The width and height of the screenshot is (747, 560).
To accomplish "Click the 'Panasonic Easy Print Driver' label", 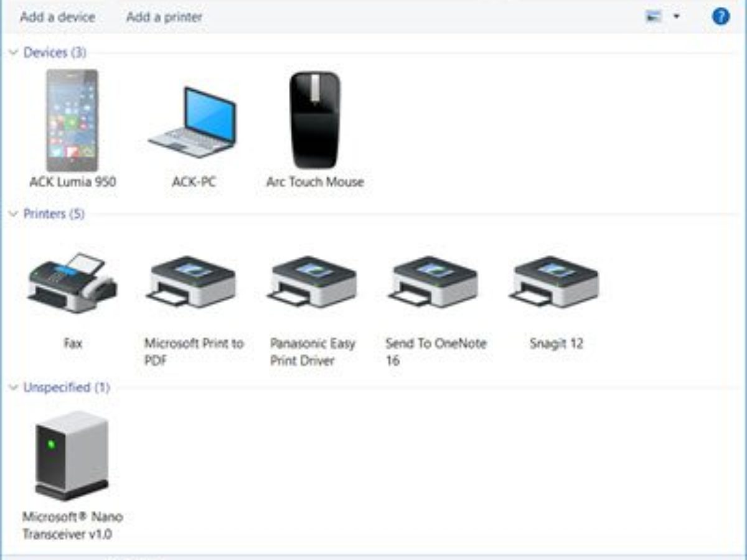I will tap(312, 352).
